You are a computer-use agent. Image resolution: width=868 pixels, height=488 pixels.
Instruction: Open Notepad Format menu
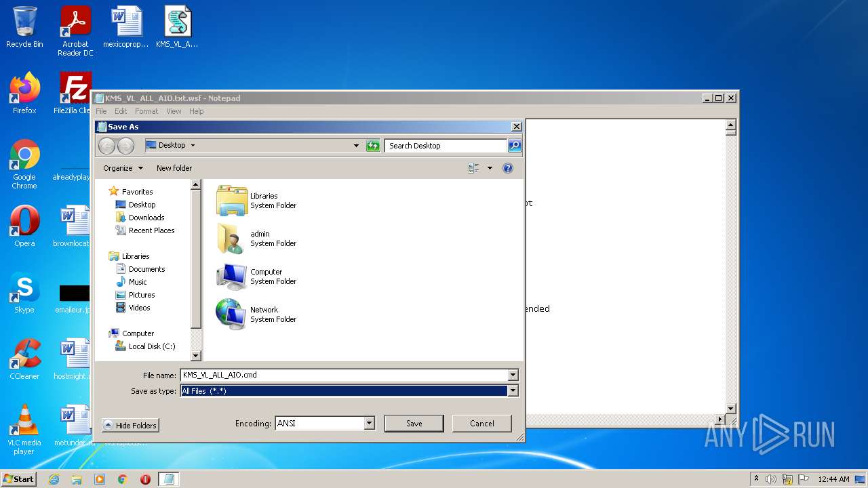click(146, 111)
